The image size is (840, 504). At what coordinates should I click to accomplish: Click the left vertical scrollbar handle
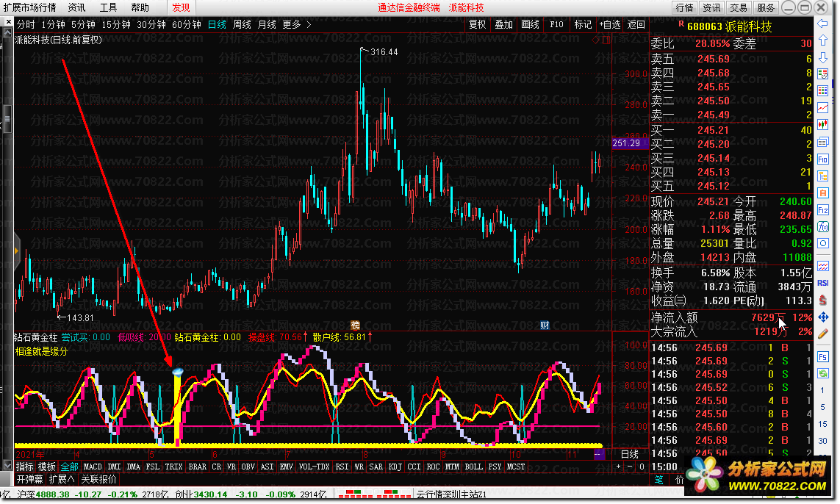7,118
